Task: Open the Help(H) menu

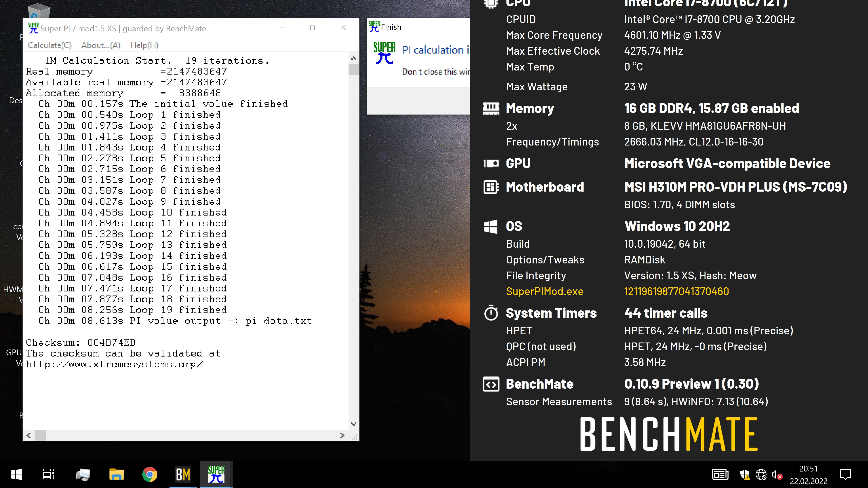Action: pyautogui.click(x=144, y=45)
